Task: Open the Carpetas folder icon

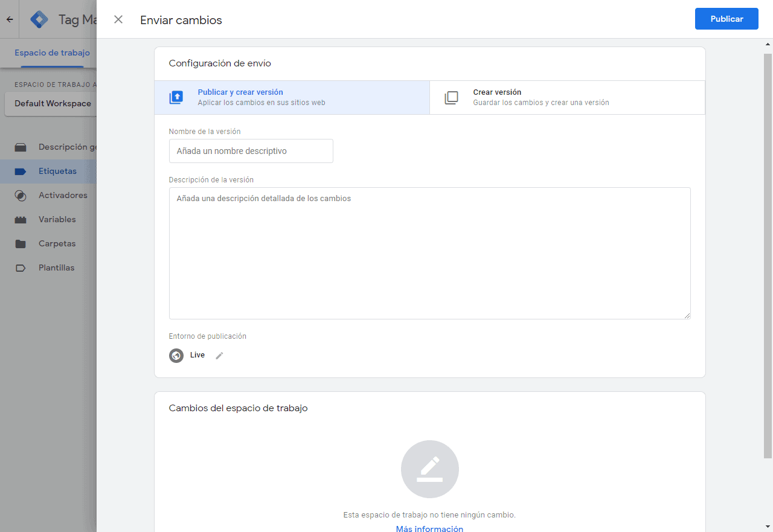Action: pos(21,243)
